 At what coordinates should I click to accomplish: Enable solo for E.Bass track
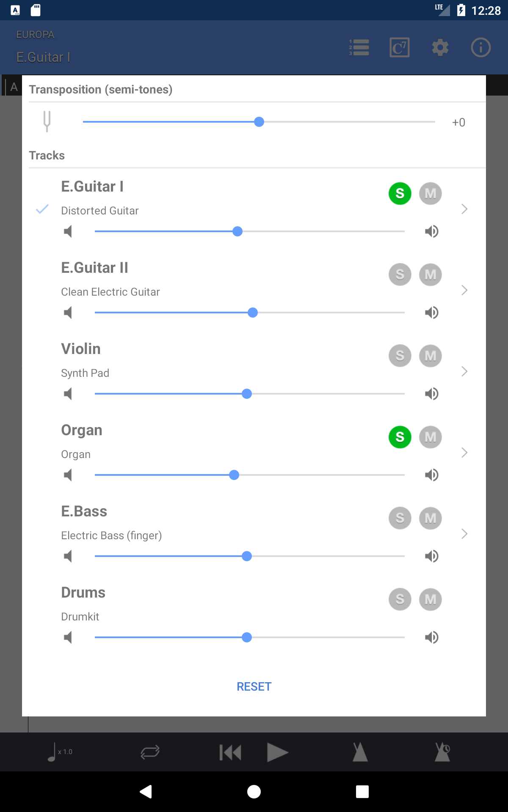[400, 518]
